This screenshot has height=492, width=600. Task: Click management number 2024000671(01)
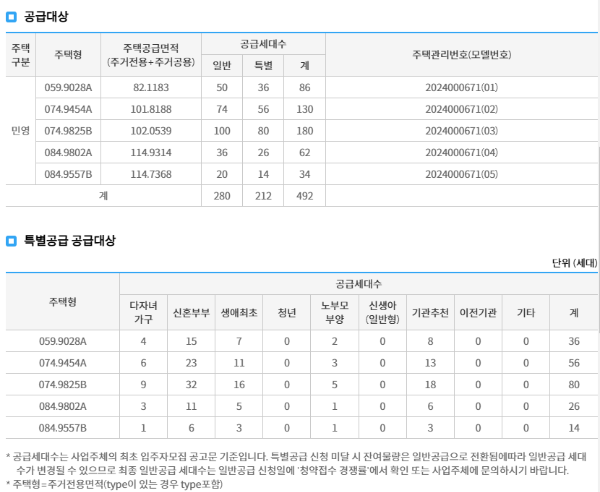click(461, 88)
